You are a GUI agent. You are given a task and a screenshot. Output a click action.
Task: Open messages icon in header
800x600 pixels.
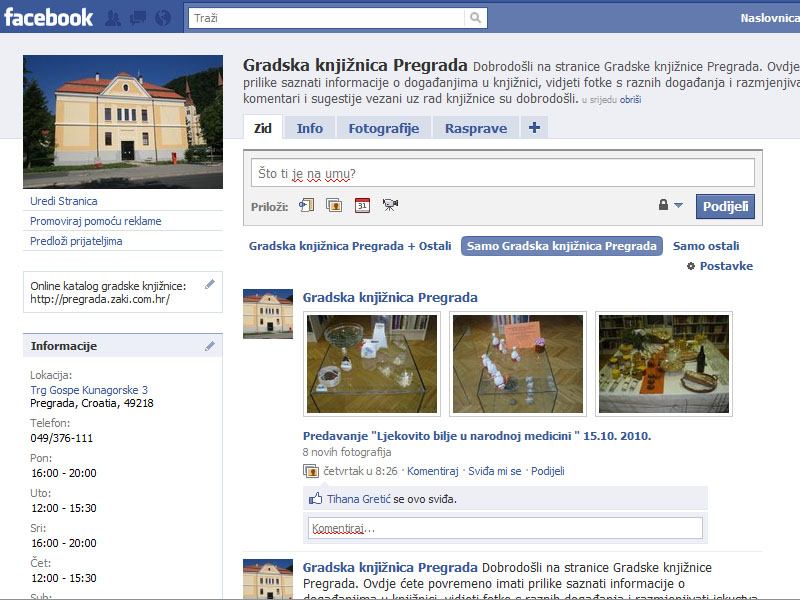tap(138, 18)
